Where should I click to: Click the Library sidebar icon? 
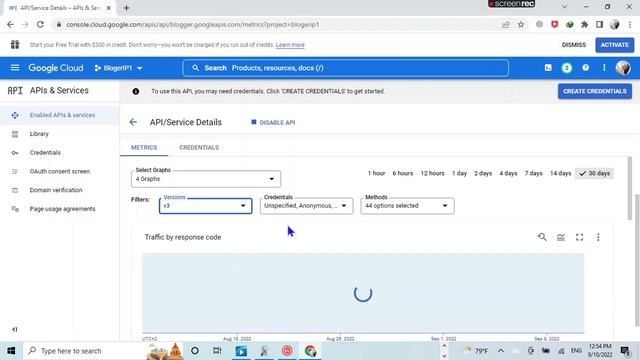coord(15,134)
